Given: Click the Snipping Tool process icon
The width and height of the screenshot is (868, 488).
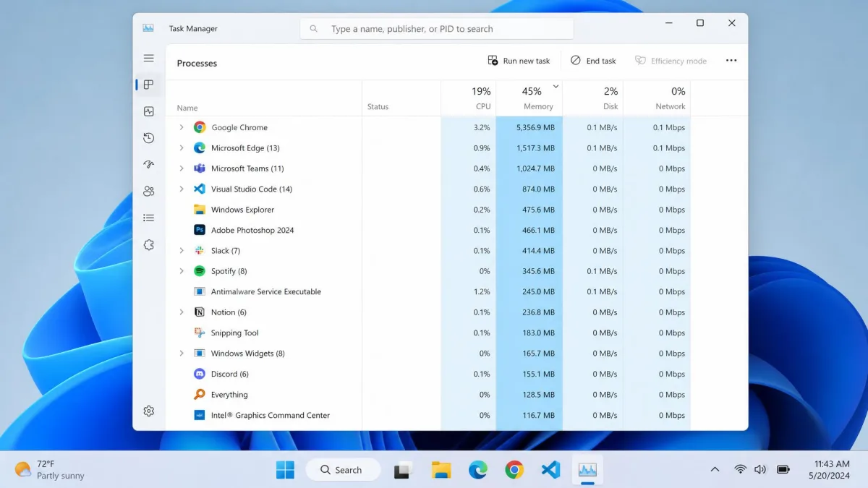Looking at the screenshot, I should [x=200, y=333].
